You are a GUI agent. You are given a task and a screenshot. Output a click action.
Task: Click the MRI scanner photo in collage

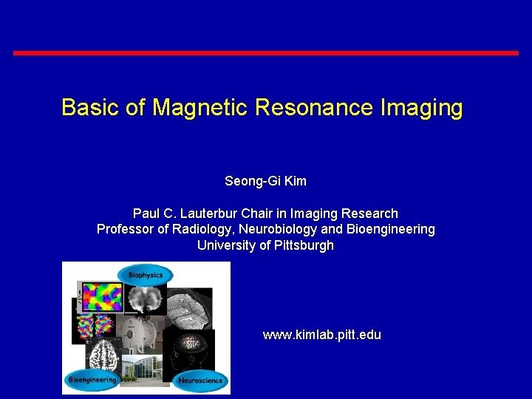(x=140, y=334)
